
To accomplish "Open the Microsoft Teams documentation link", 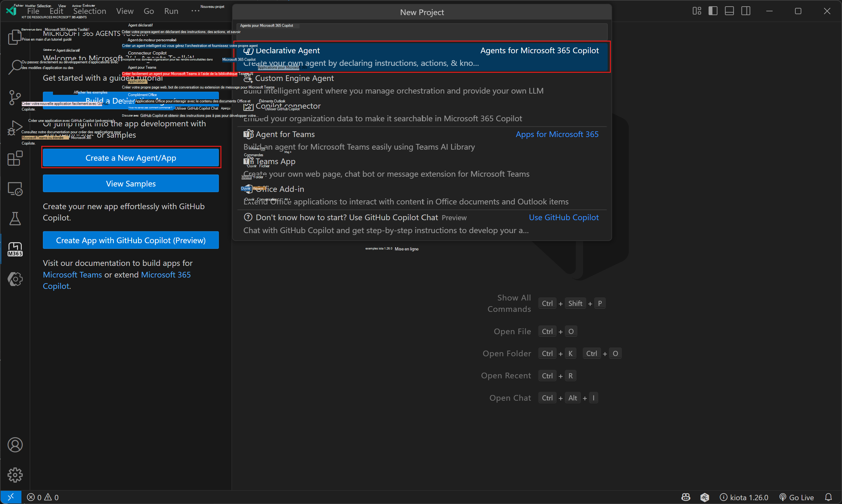I will 72,274.
